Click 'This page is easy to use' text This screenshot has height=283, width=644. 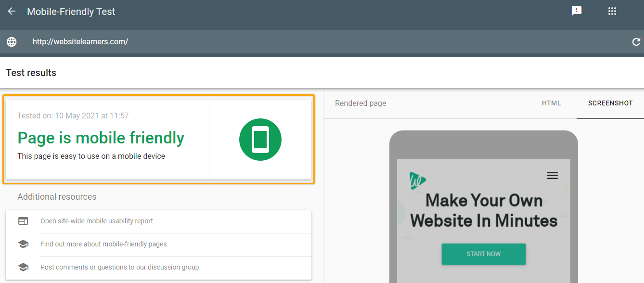coord(91,156)
